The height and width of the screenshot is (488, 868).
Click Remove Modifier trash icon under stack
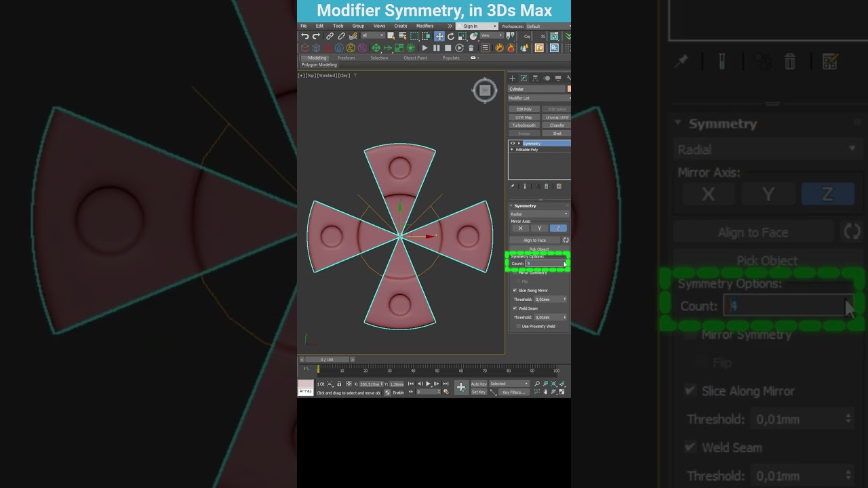(546, 186)
